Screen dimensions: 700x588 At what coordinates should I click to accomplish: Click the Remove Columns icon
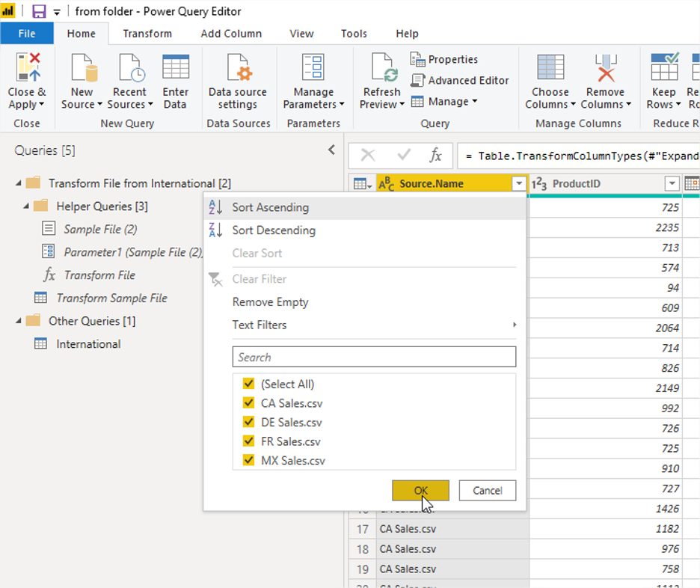click(606, 68)
